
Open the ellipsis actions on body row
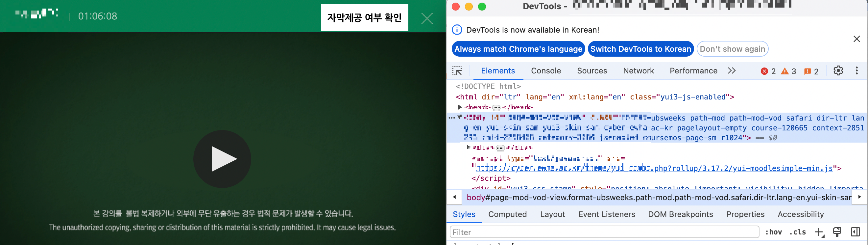click(x=451, y=118)
